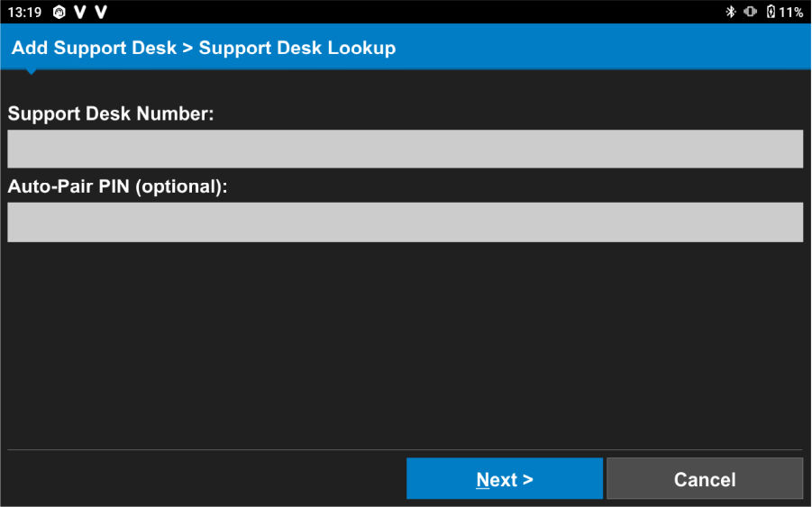Tap the battery charging icon
Image resolution: width=812 pixels, height=507 pixels.
coord(771,12)
